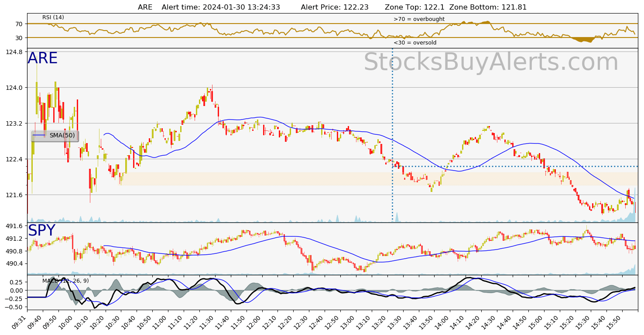
Task: Click the 124.8 price axis label
Action: tap(15, 52)
